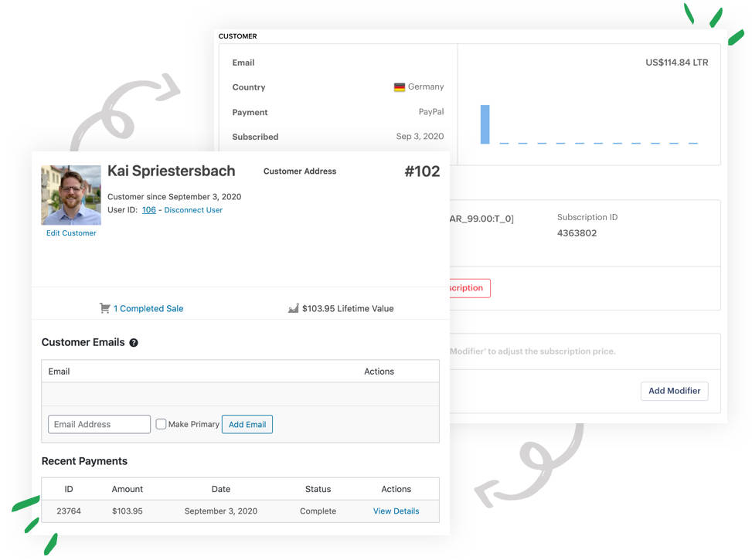Click the $103.95 amount cell
Image resolution: width=752 pixels, height=560 pixels.
tap(127, 511)
